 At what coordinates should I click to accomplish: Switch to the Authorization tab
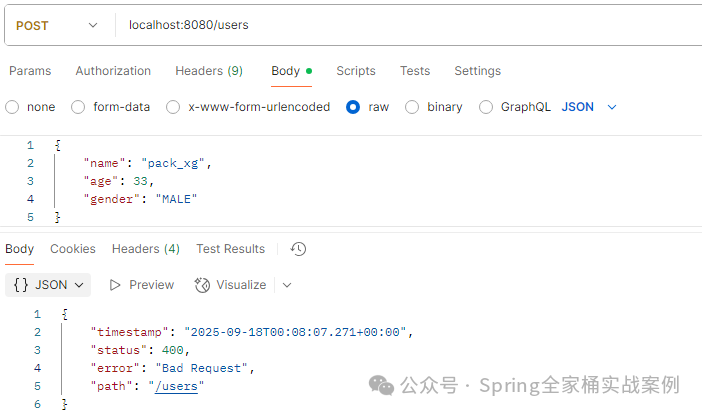[x=113, y=71]
